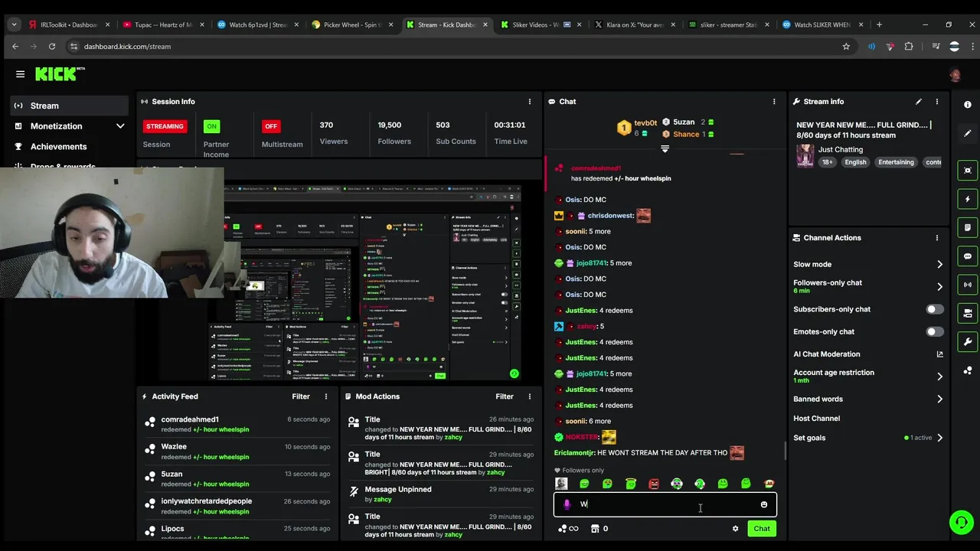Toggle the wrench widget in the right rail

click(968, 342)
